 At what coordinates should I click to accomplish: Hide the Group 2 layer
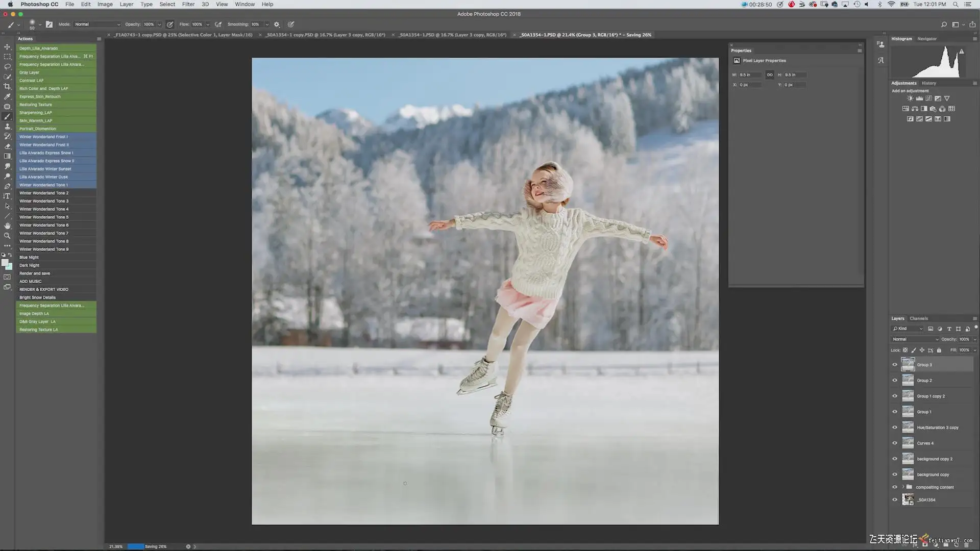894,380
